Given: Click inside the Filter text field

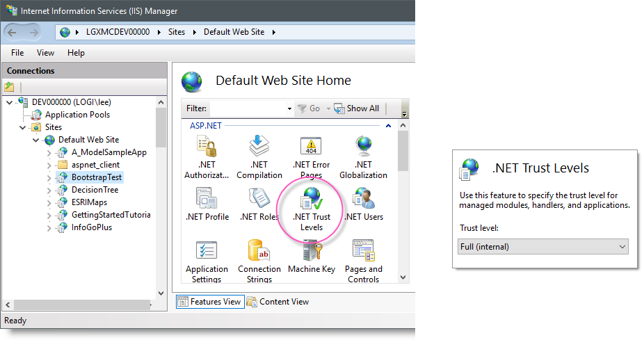Looking at the screenshot, I should [x=248, y=108].
